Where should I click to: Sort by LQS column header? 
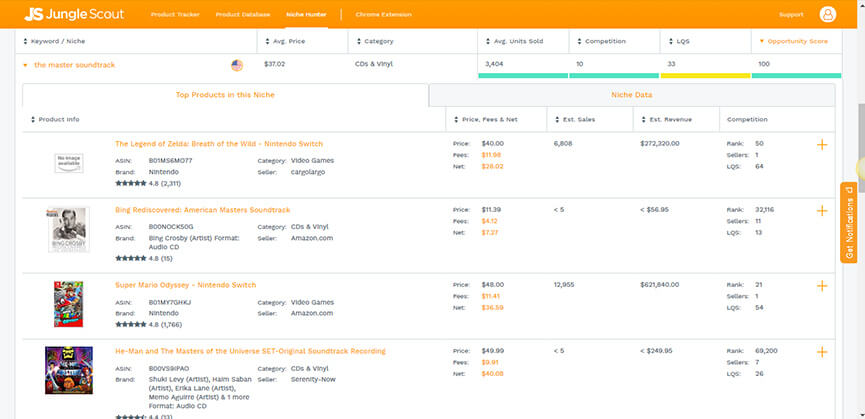point(679,41)
